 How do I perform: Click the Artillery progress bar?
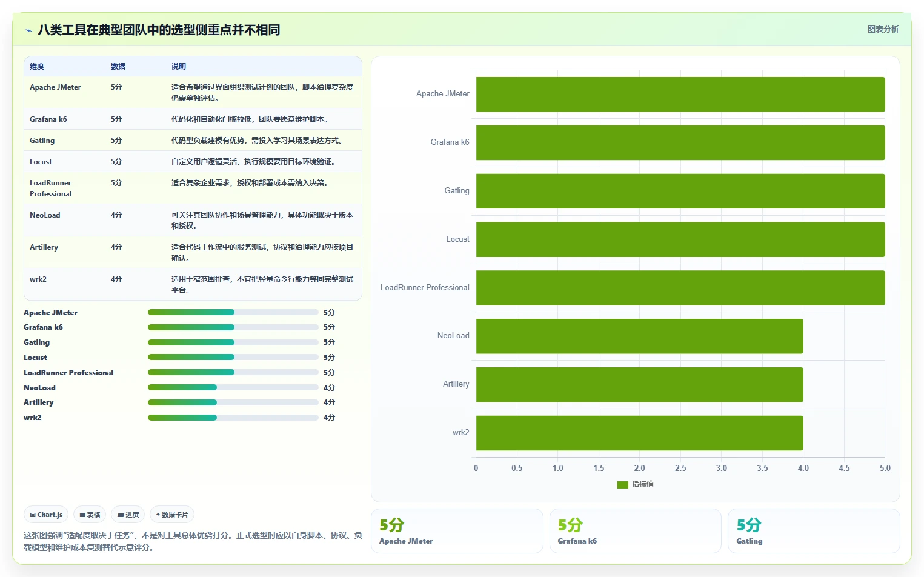(x=233, y=402)
